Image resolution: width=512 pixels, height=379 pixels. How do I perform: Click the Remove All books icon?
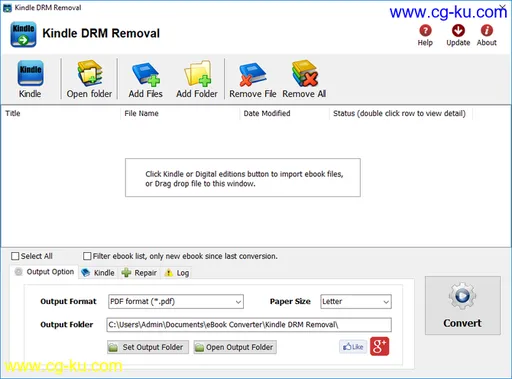click(304, 73)
